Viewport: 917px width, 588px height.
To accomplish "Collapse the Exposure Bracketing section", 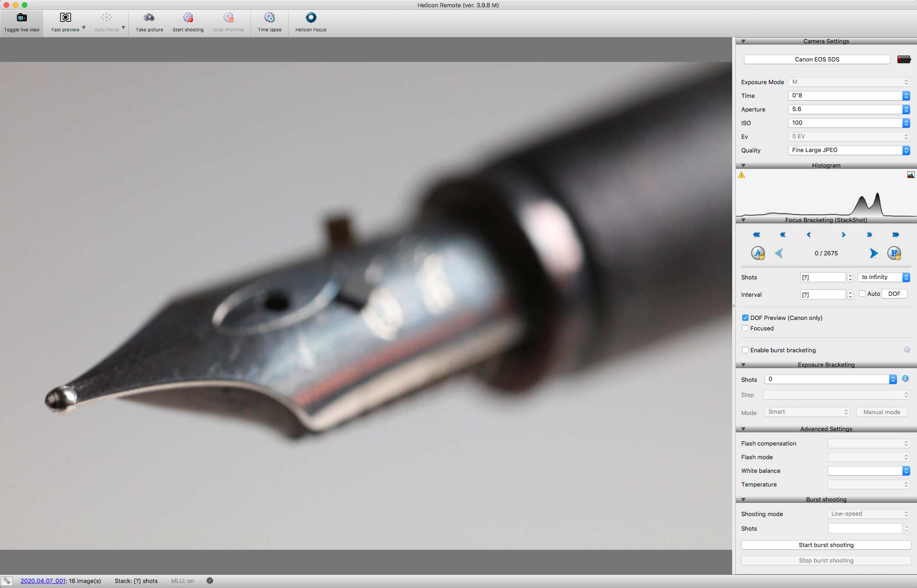I will pos(743,365).
